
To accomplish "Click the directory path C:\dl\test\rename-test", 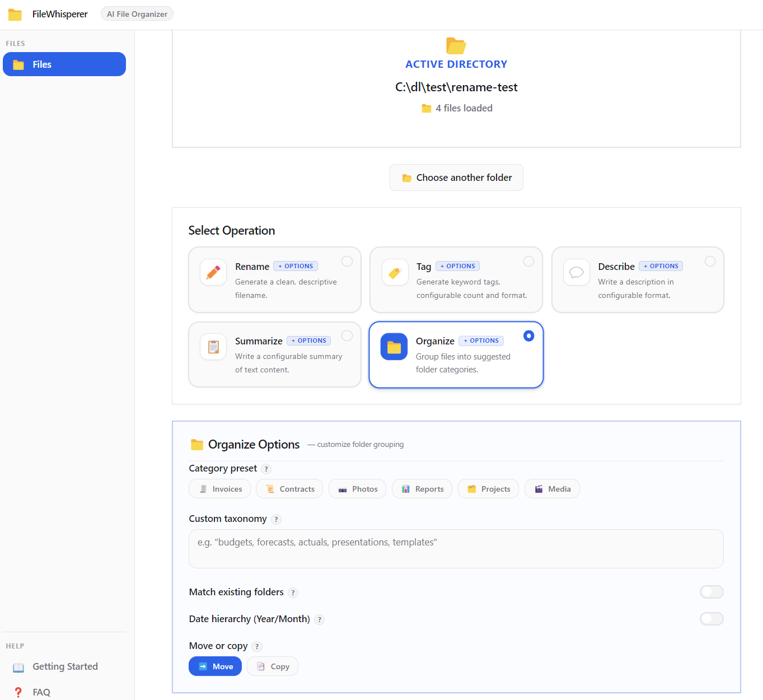I will 456,87.
